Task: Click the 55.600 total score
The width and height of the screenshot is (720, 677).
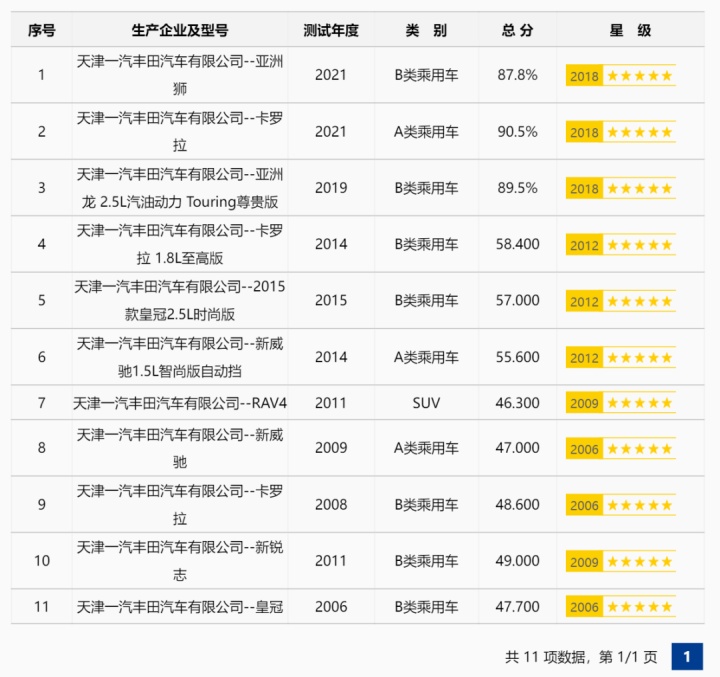Action: [x=517, y=357]
